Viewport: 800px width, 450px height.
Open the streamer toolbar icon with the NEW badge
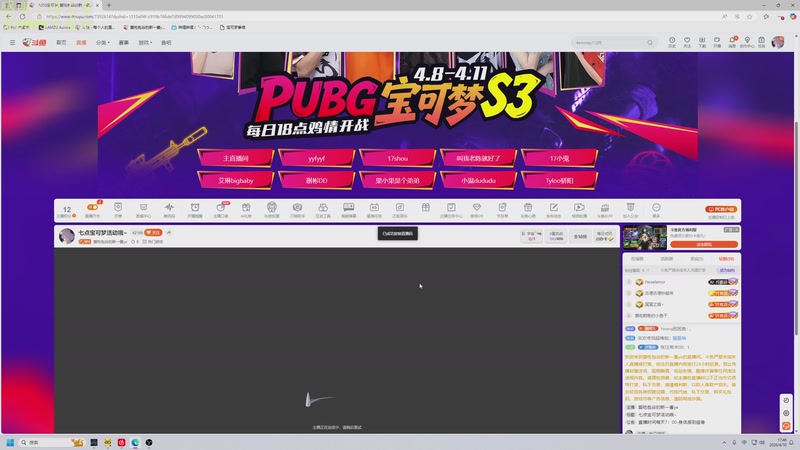221,209
